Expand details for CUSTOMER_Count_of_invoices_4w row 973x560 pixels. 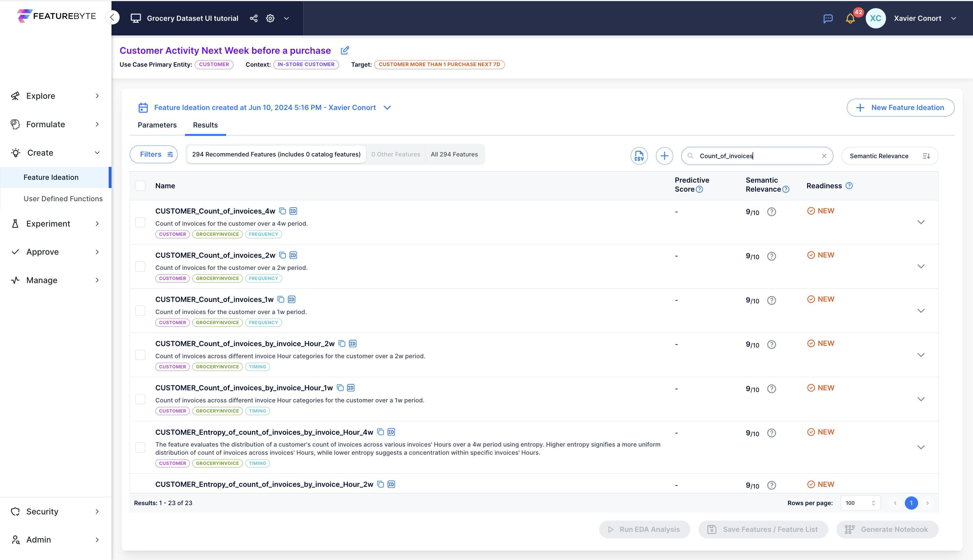coord(921,222)
